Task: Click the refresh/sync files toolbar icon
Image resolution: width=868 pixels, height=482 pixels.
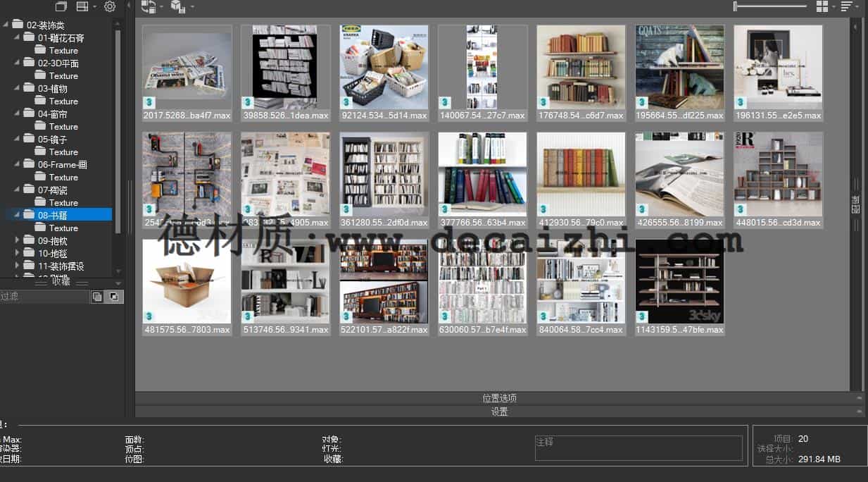Action: [148, 7]
